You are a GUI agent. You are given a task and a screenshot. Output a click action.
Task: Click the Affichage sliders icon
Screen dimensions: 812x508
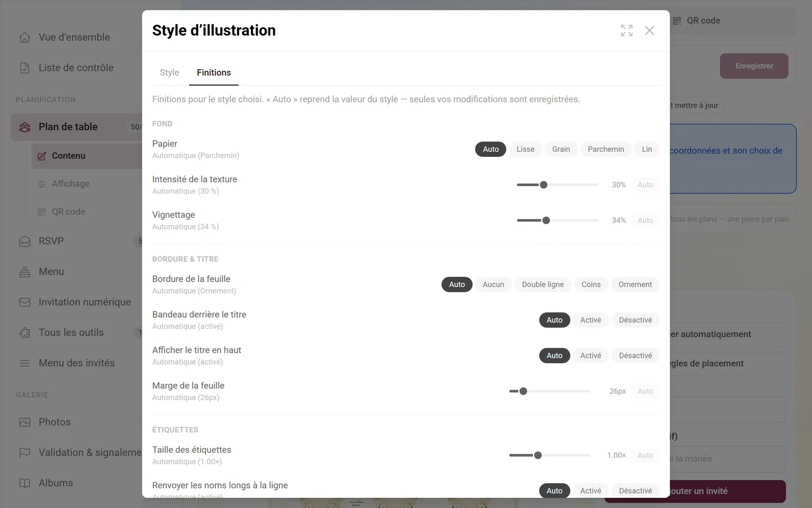42,184
